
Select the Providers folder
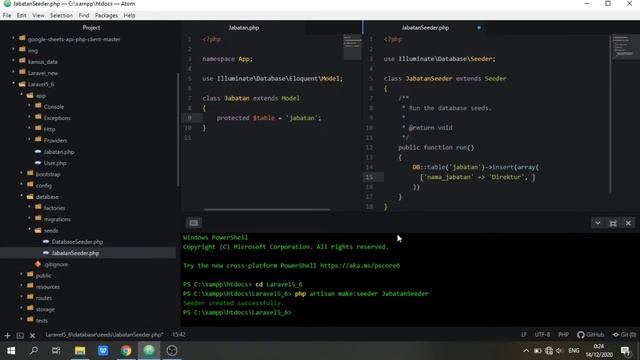click(x=55, y=140)
